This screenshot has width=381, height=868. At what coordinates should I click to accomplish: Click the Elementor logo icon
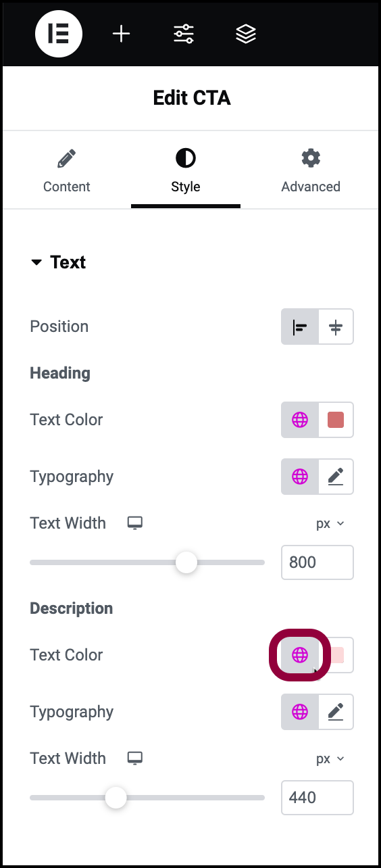59,34
